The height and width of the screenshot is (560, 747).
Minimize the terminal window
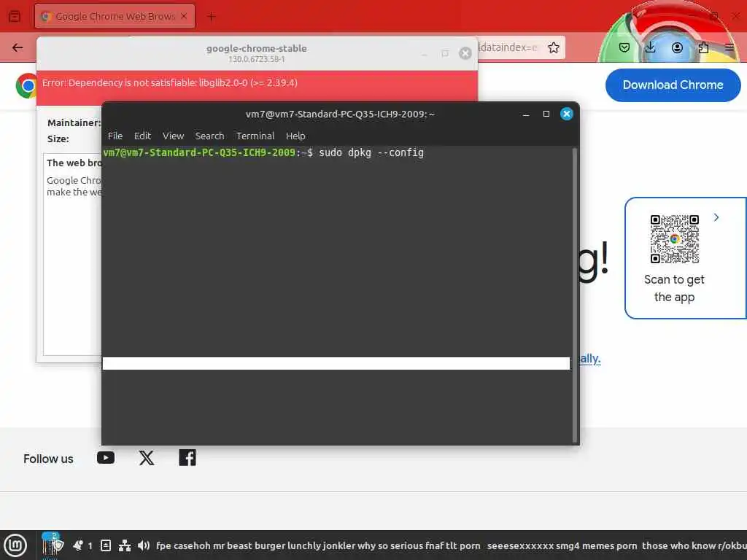[x=526, y=114]
